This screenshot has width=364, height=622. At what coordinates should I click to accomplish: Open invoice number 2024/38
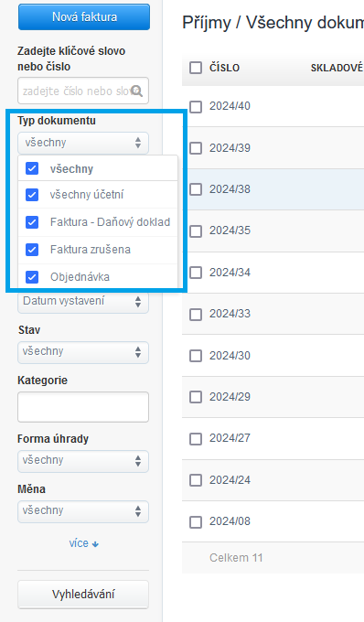pyautogui.click(x=230, y=188)
